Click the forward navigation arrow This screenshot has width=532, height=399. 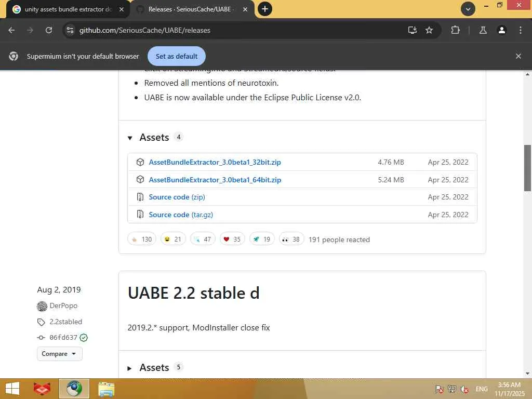30,30
